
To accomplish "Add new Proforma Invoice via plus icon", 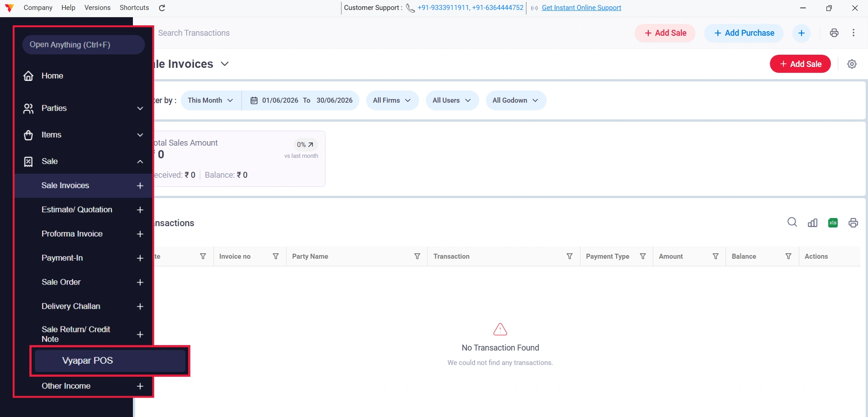I will pyautogui.click(x=140, y=234).
